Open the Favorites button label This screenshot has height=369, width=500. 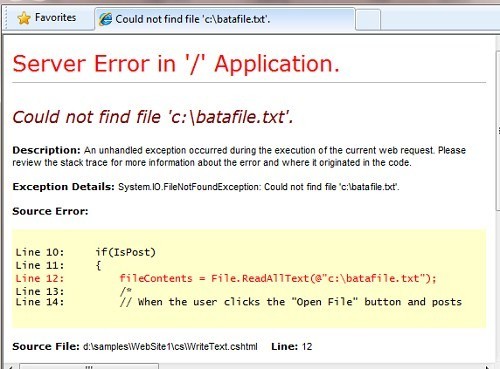[x=55, y=17]
